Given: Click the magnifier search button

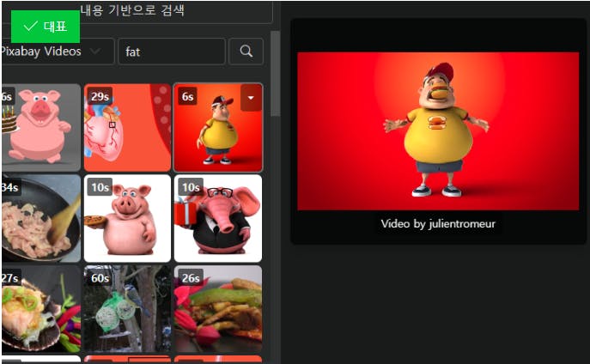Looking at the screenshot, I should click(x=246, y=52).
